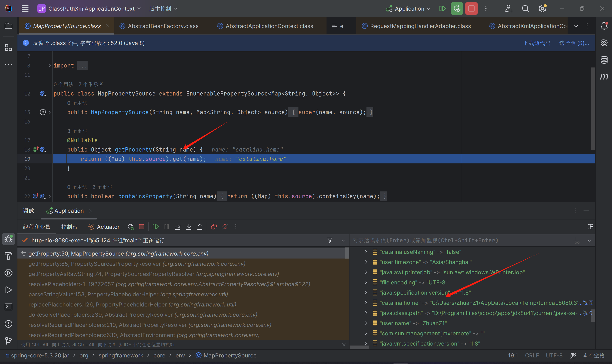Click the 选择源 (S)... link
This screenshot has width=612, height=364.
point(574,43)
